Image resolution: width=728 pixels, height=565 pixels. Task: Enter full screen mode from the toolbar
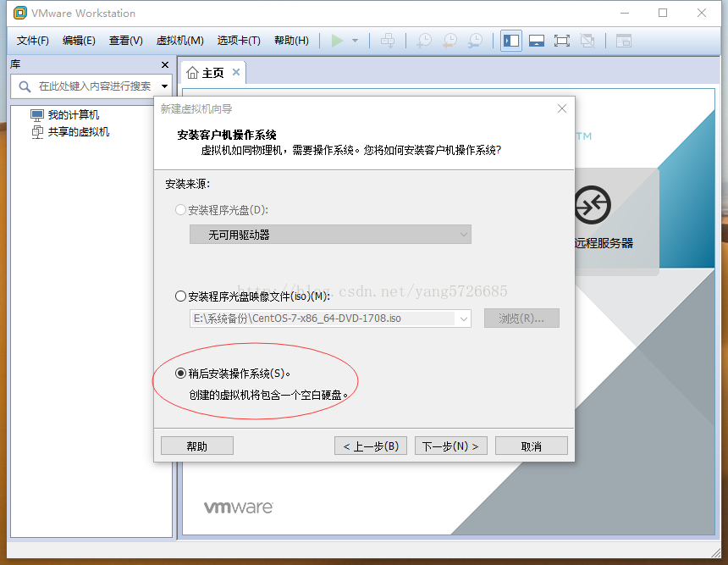pos(562,40)
